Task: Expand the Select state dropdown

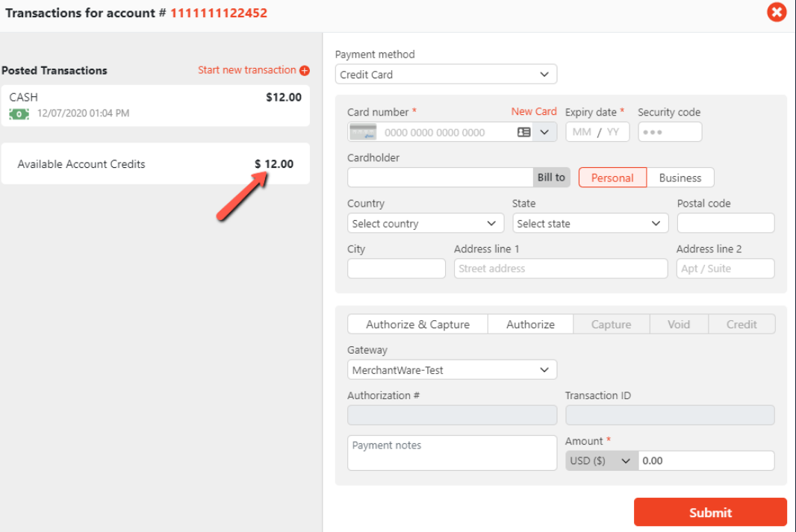Action: [590, 223]
